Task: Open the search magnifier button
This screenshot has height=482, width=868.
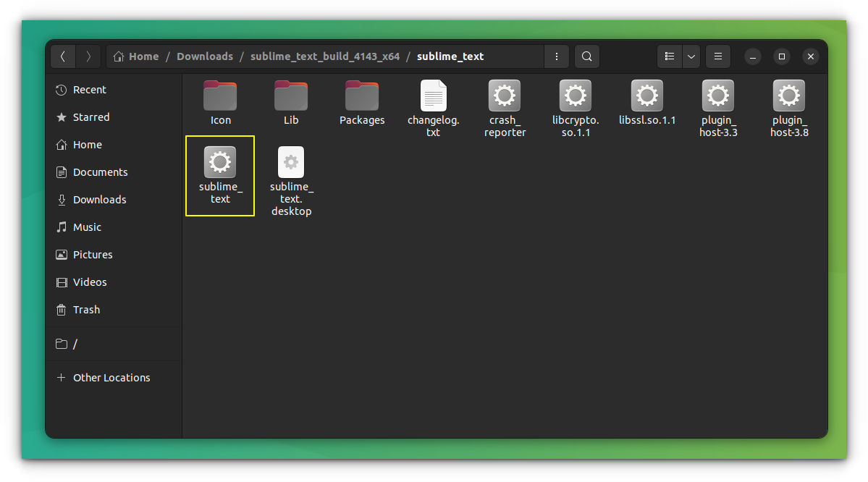Action: click(x=587, y=56)
